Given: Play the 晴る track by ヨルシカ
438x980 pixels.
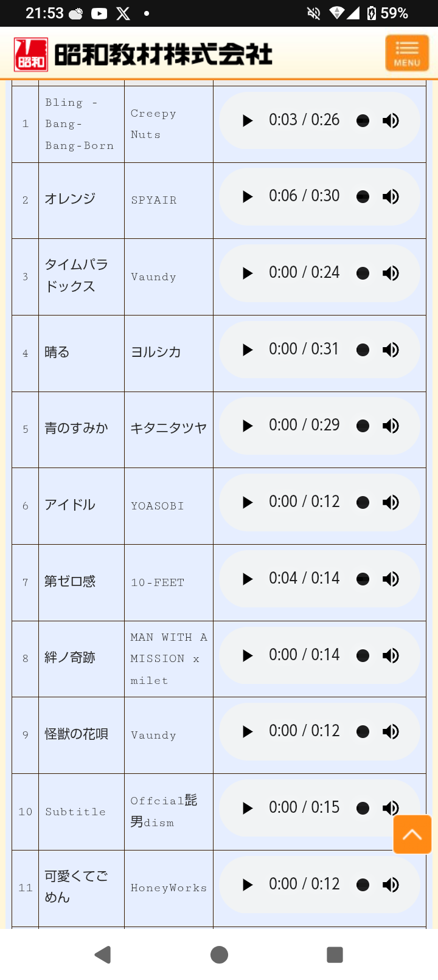Looking at the screenshot, I should [247, 350].
